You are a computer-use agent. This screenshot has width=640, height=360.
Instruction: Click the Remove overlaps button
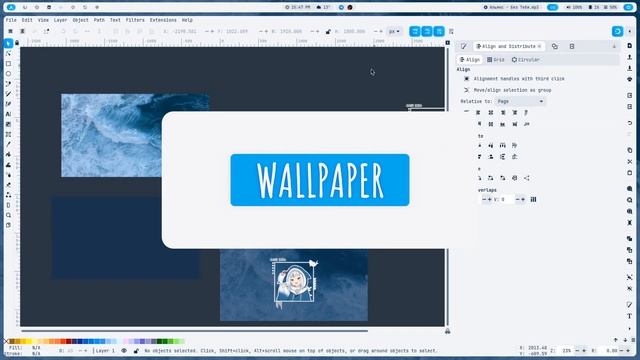533,200
